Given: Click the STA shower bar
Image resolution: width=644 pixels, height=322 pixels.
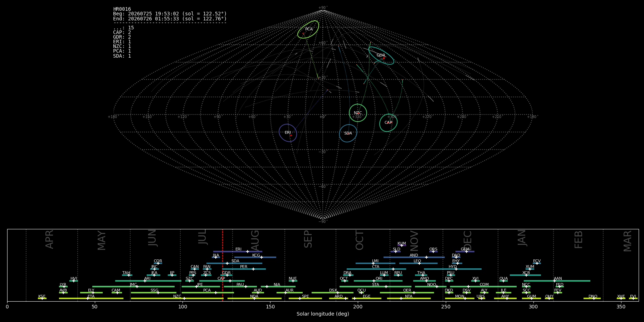Looking at the screenshot, I should pyautogui.click(x=375, y=287).
